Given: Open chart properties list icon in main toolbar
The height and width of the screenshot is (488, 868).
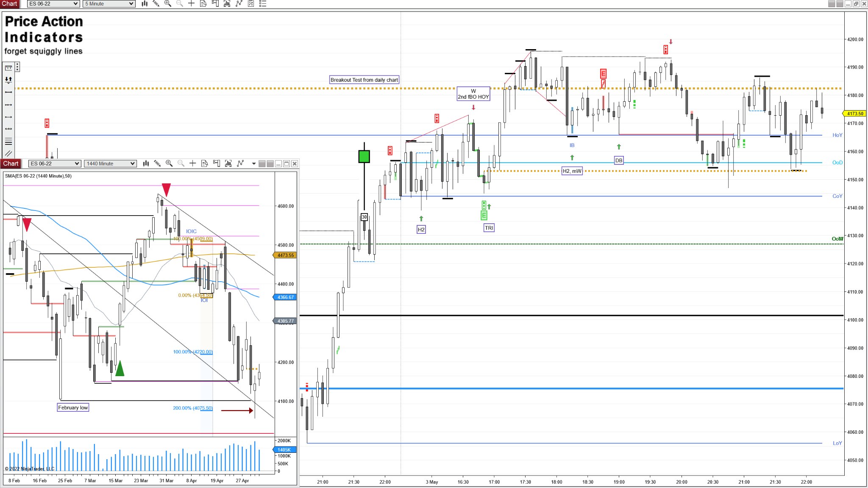Looking at the screenshot, I should [x=263, y=4].
